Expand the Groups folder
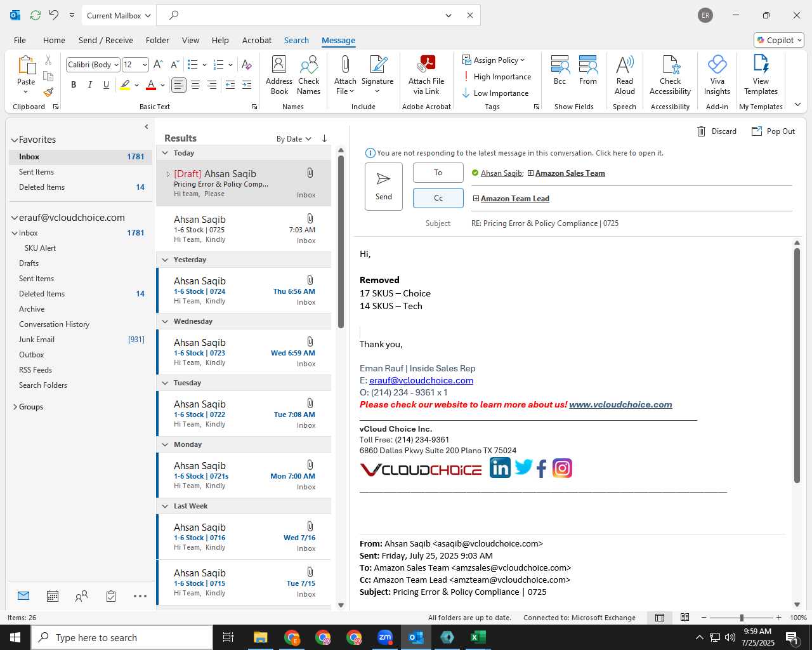The height and width of the screenshot is (650, 812). [x=15, y=407]
